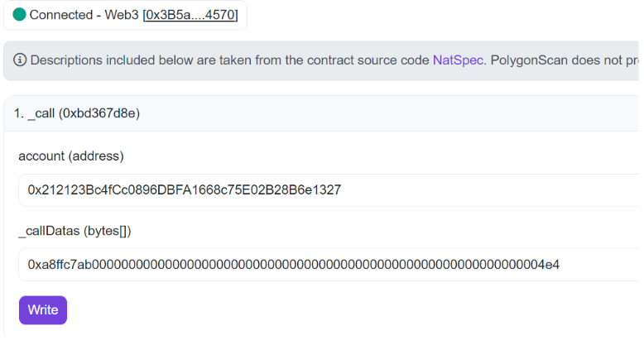Viewport: 644px width, 345px height.
Task: Click the (bytes[]) type hint text
Action: 108,231
